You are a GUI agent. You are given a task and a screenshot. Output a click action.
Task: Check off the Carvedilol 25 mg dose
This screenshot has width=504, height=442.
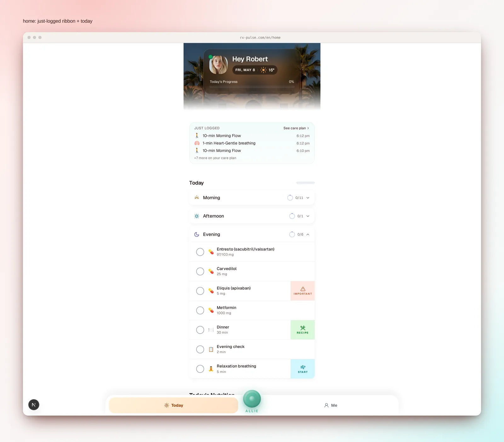[x=200, y=271]
